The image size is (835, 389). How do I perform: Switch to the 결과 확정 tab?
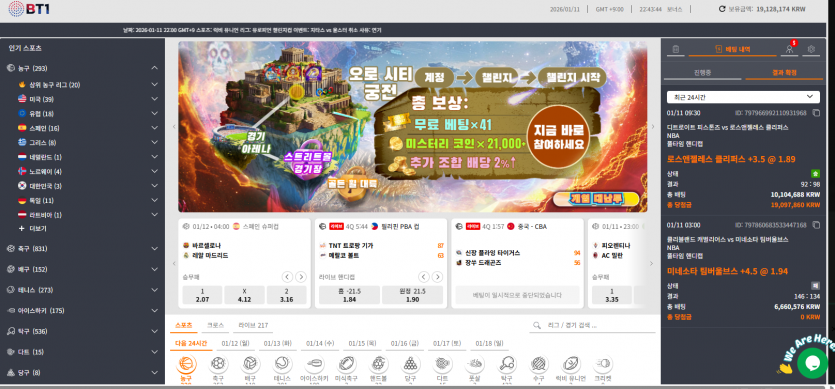click(784, 72)
